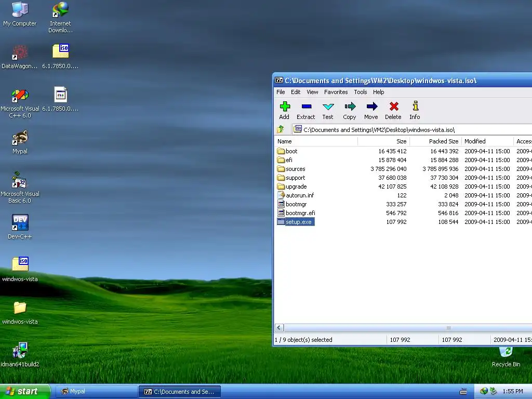Select the bootmgr file row
The image size is (532, 399).
(x=403, y=204)
